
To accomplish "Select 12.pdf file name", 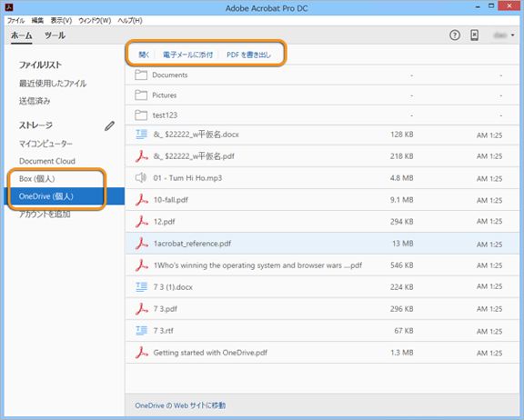I will click(164, 222).
